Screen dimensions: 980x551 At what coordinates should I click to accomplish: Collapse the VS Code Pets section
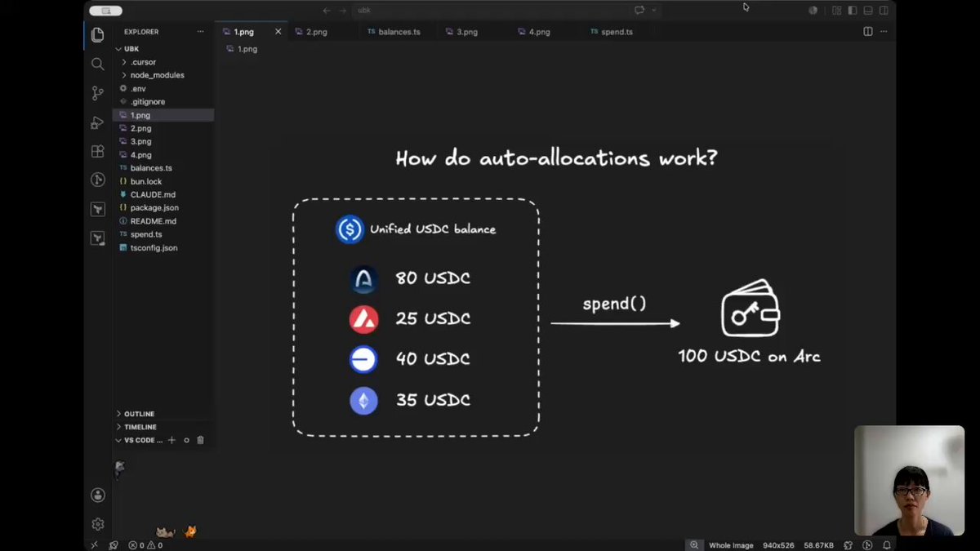click(x=139, y=440)
